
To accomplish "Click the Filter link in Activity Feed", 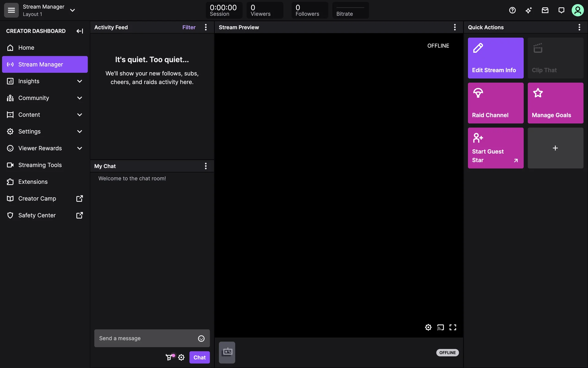I will point(189,27).
